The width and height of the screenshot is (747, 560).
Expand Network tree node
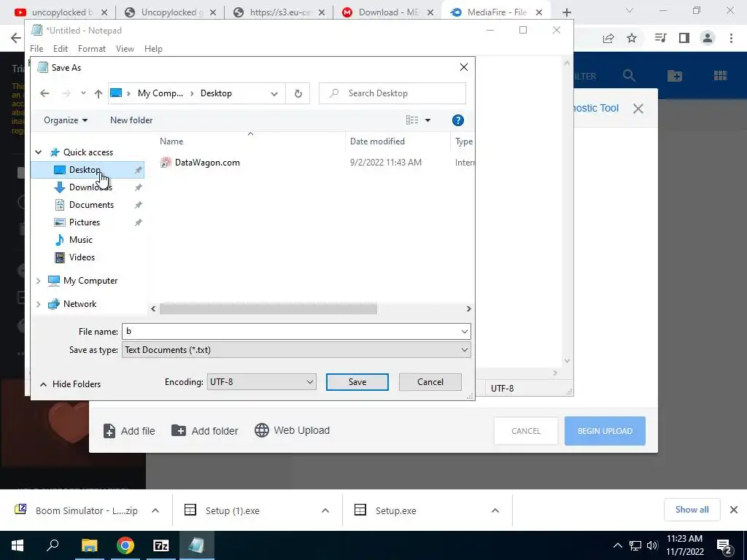pyautogui.click(x=39, y=304)
